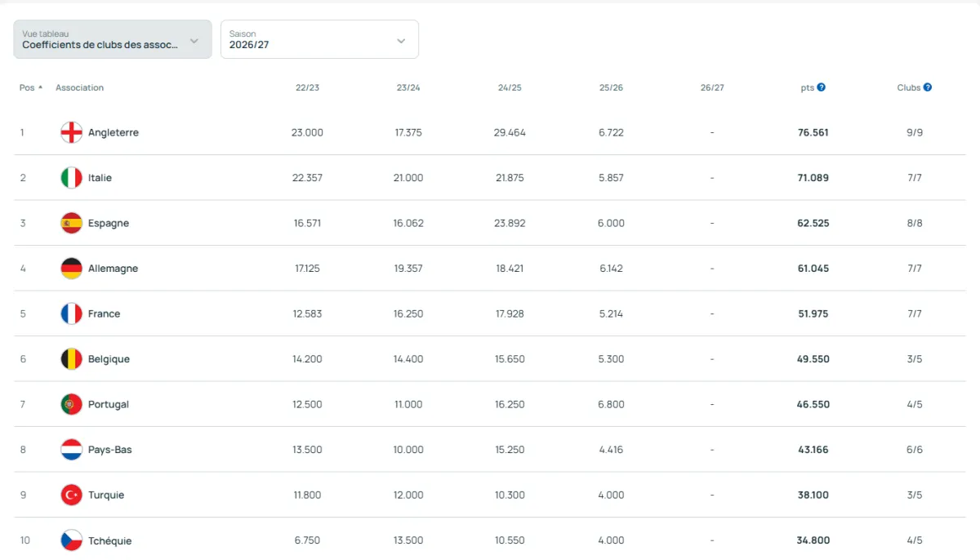Click the Turkey flag icon

tap(72, 495)
